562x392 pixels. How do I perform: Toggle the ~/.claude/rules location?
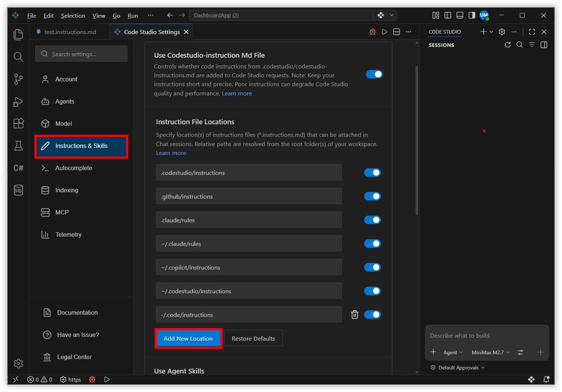click(x=372, y=244)
